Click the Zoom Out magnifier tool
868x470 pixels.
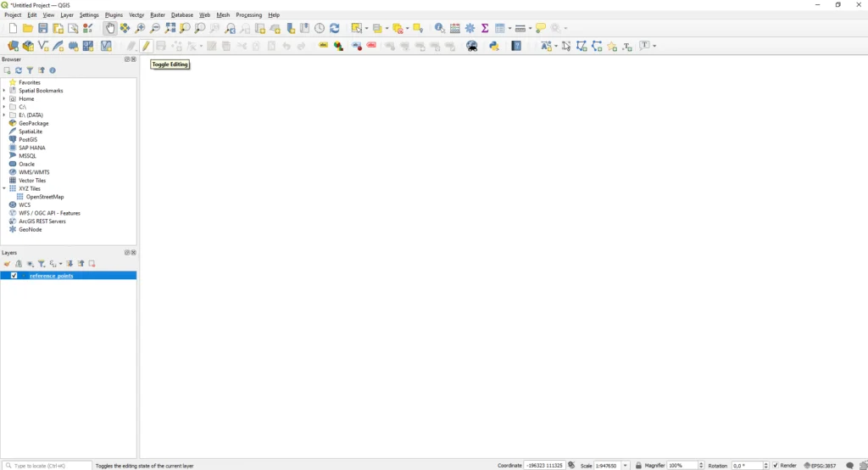pyautogui.click(x=155, y=28)
